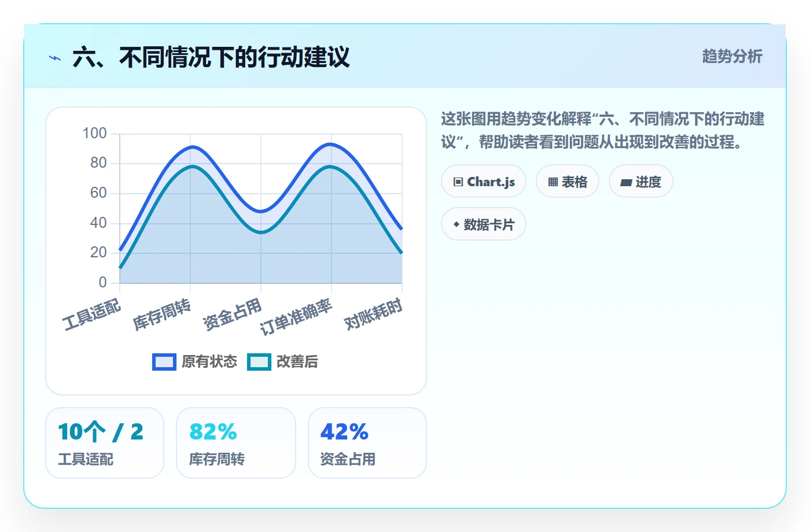Click the heading 六、不同情况下的行动建议
810x532 pixels.
[211, 57]
